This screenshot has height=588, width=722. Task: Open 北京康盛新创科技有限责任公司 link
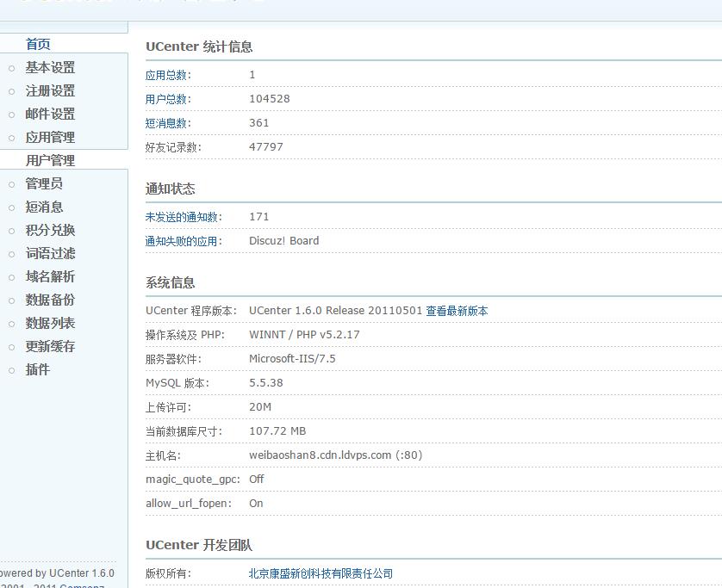pyautogui.click(x=321, y=573)
